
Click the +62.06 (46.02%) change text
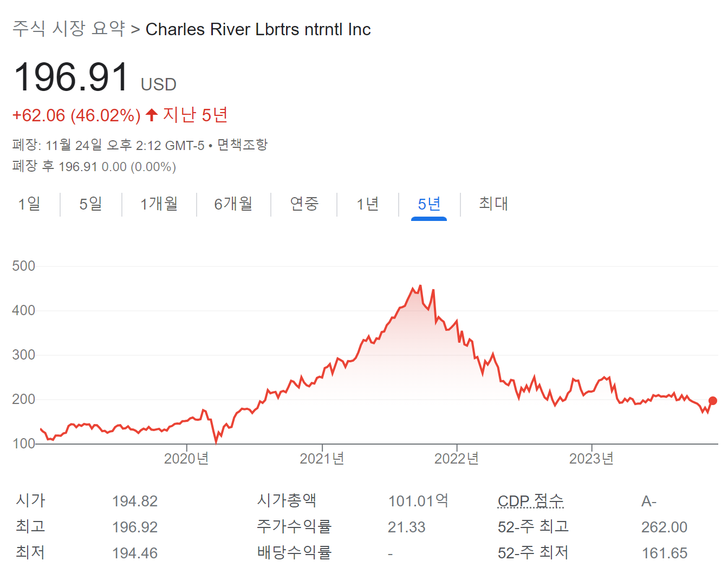click(x=76, y=115)
